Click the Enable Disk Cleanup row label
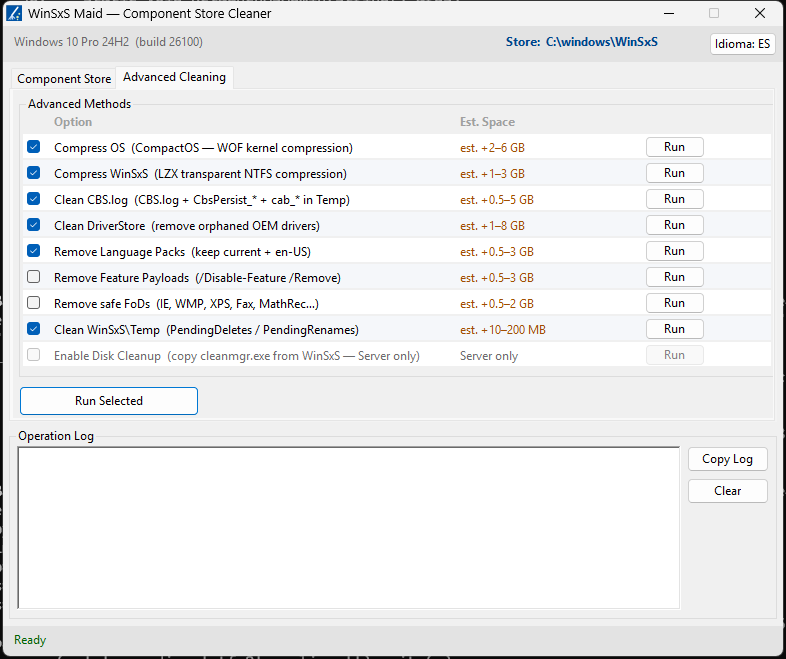Screen dimensions: 786x659 237,356
